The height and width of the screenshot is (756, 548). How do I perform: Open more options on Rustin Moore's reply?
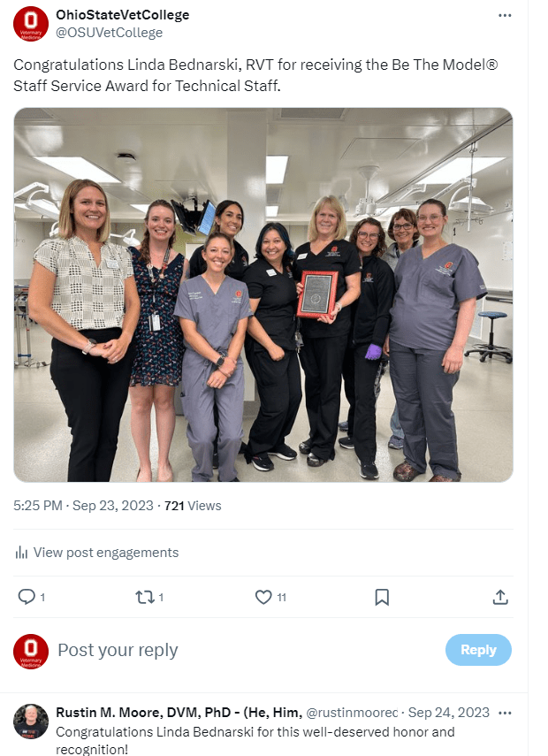pos(506,712)
